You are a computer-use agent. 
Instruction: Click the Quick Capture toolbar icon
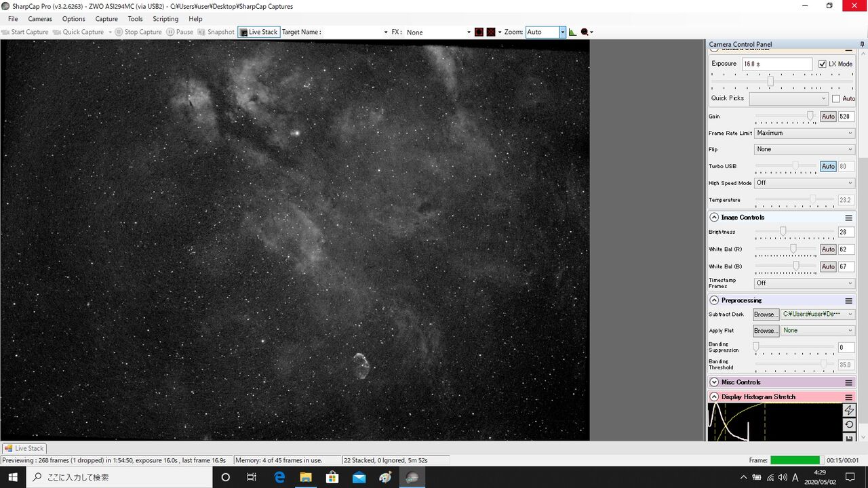57,32
